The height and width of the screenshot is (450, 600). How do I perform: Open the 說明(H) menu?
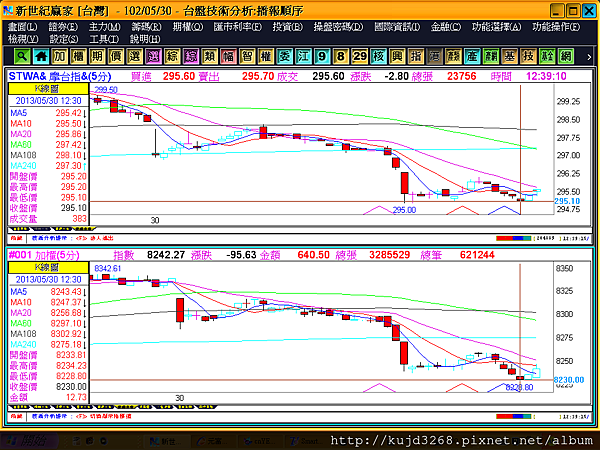click(145, 39)
